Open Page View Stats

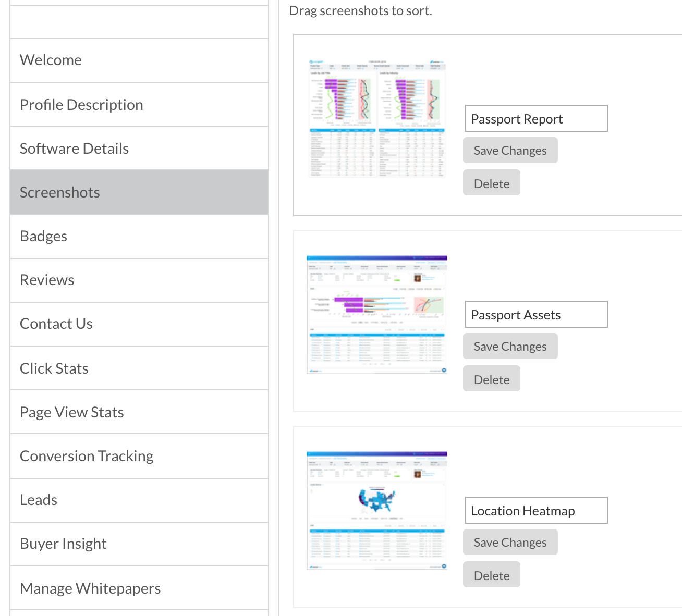(x=71, y=412)
